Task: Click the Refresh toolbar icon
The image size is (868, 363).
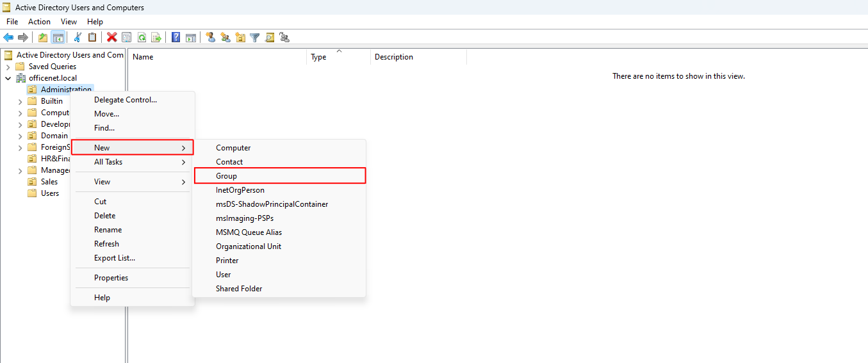Action: point(142,37)
